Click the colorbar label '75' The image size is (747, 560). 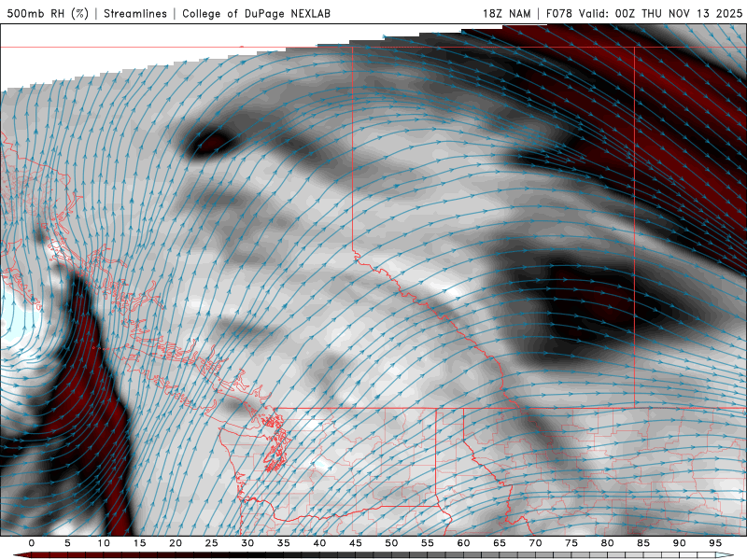coord(571,543)
